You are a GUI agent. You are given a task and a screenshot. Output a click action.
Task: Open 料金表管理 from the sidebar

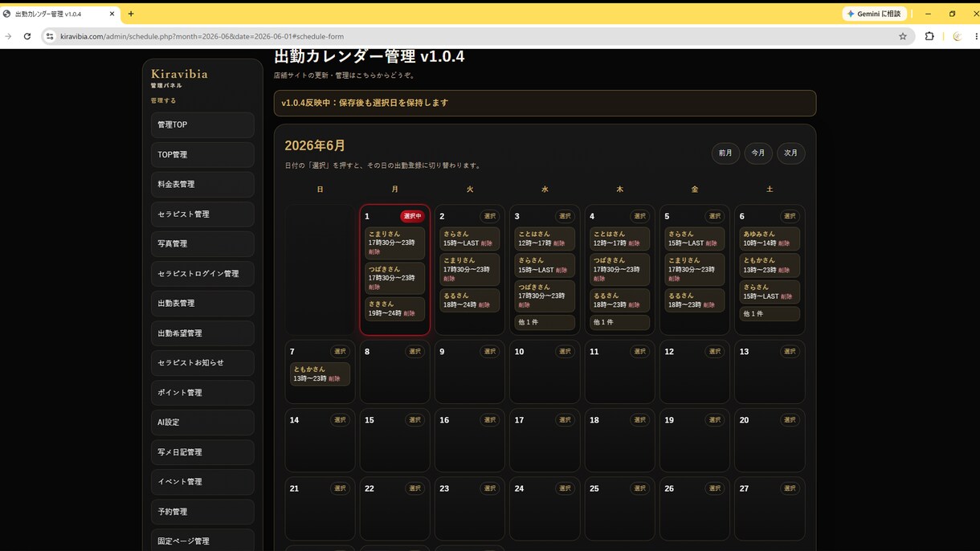202,184
